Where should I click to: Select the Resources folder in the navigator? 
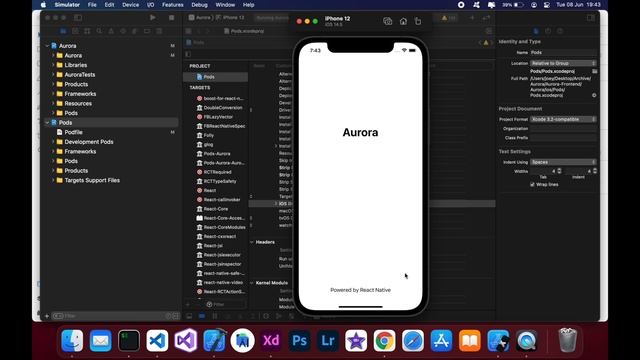(78, 103)
